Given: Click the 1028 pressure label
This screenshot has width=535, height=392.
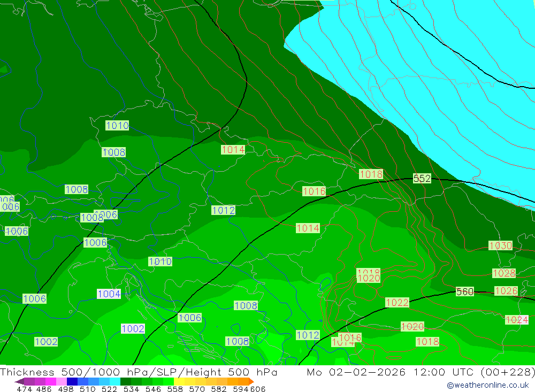Looking at the screenshot, I should [x=504, y=273].
